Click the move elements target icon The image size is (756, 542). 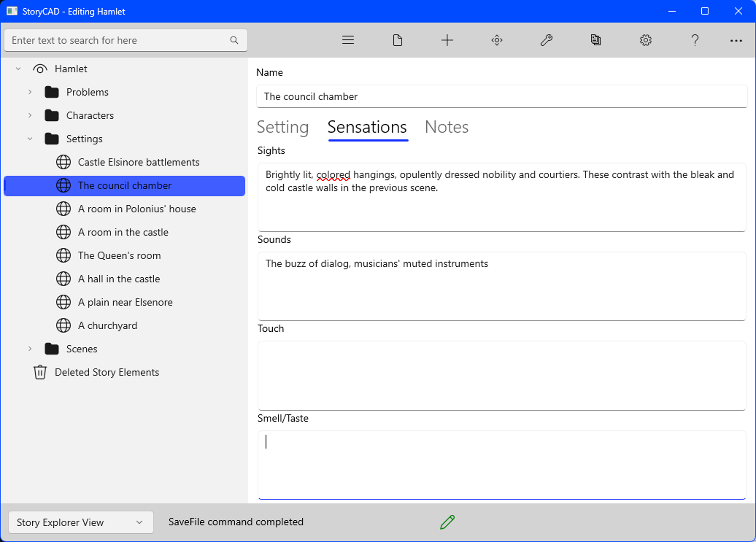497,40
